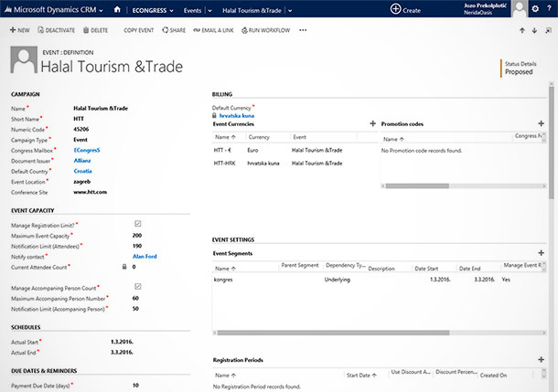Click the DELETE command

[95, 30]
